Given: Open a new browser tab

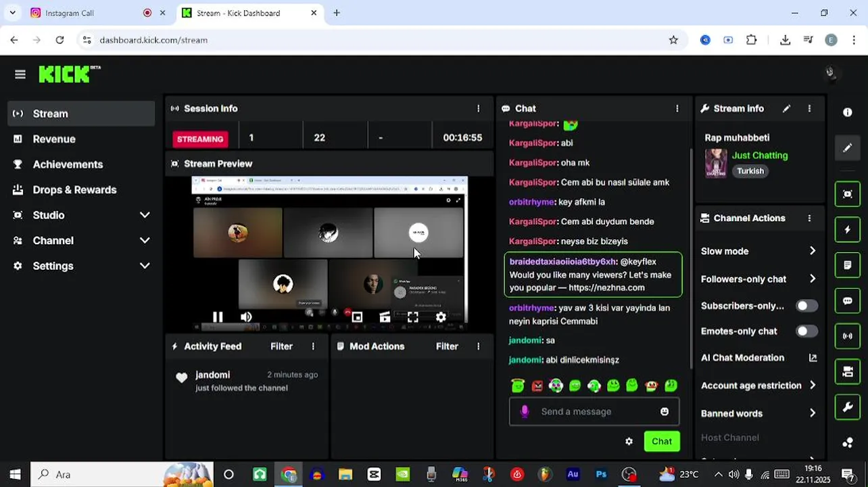Looking at the screenshot, I should coord(337,13).
